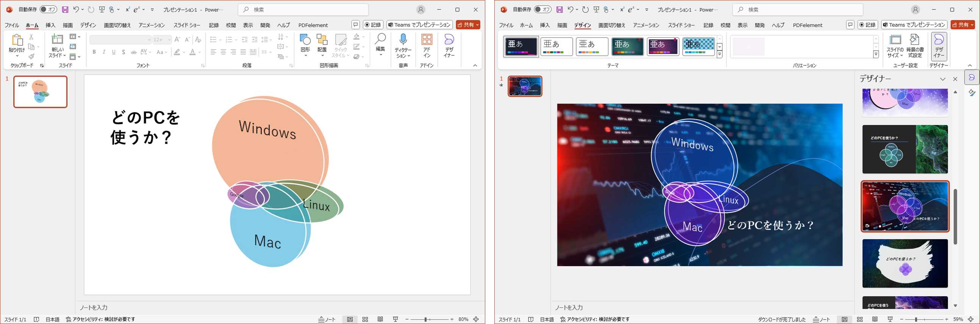This screenshot has width=980, height=324.
Task: Click zoom in plus in right status bar
Action: pos(946,319)
